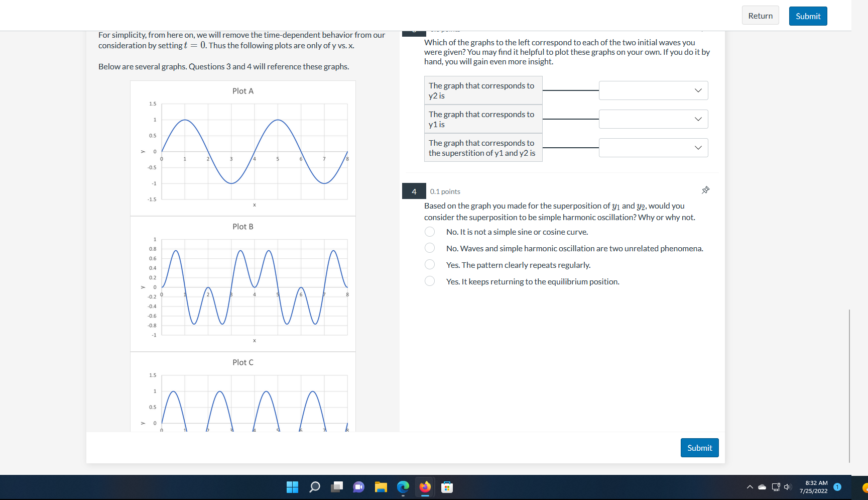The width and height of the screenshot is (868, 500).
Task: Switch to the active Firefox window
Action: (424, 487)
